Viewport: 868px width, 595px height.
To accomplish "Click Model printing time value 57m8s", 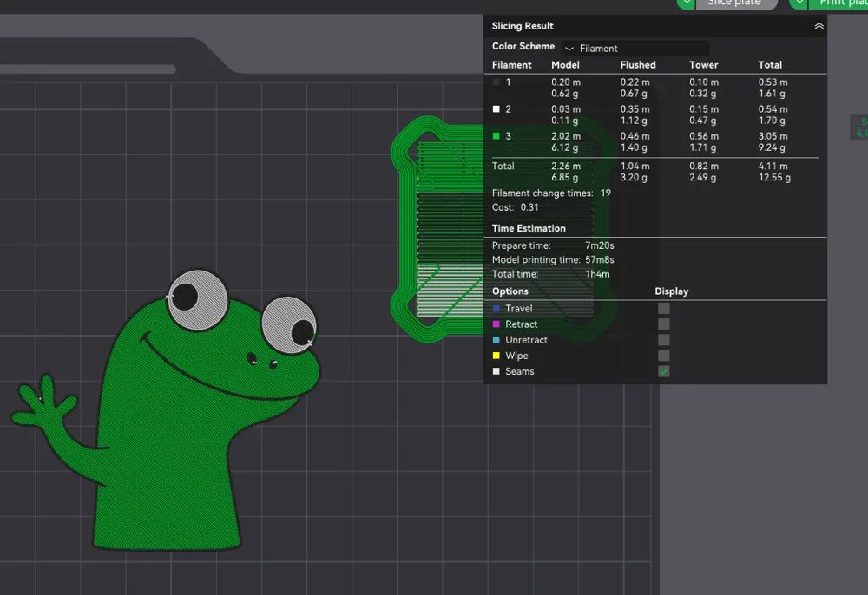I will point(600,260).
